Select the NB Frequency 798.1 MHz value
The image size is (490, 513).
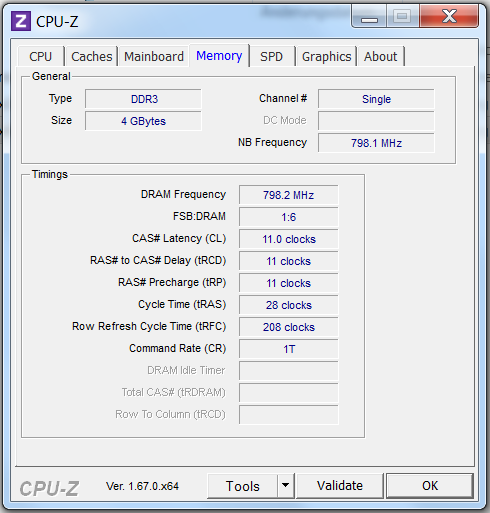tap(376, 143)
